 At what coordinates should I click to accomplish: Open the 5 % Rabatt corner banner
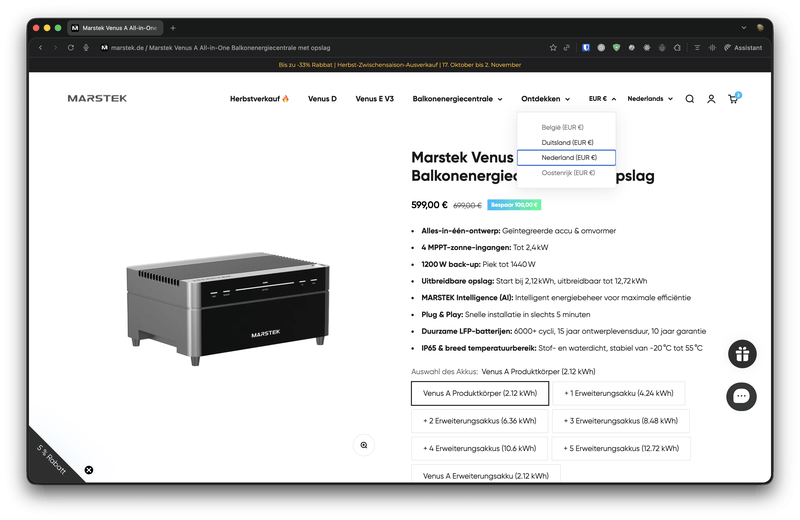tap(51, 459)
